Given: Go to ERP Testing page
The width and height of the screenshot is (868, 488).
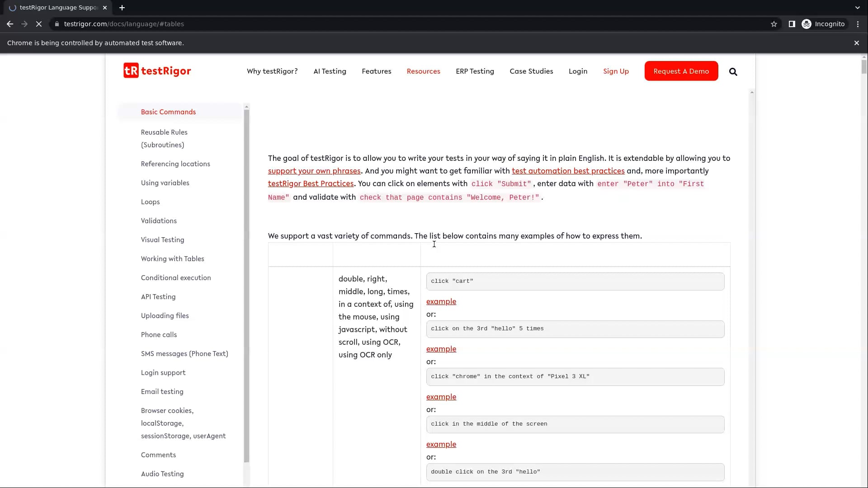Looking at the screenshot, I should click(475, 71).
